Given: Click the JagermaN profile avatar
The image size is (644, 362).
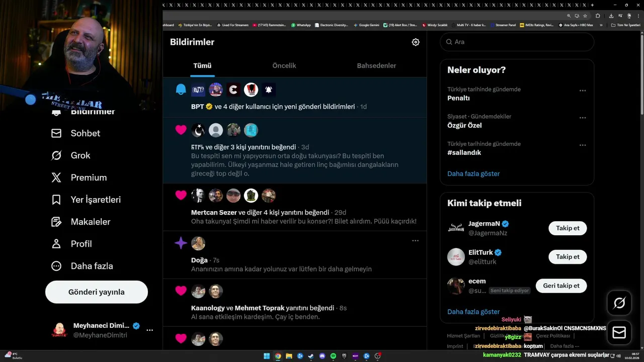Looking at the screenshot, I should (x=456, y=228).
